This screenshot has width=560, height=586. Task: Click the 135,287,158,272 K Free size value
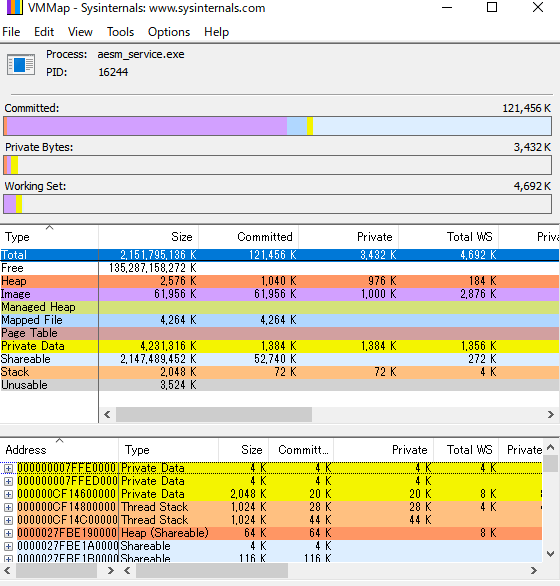153,268
